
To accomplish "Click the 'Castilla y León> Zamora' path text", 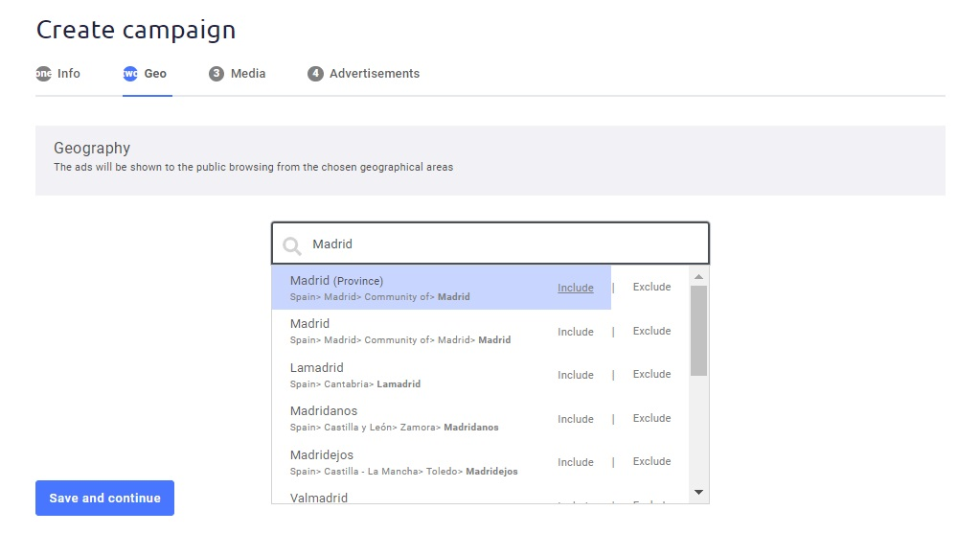I will [380, 428].
